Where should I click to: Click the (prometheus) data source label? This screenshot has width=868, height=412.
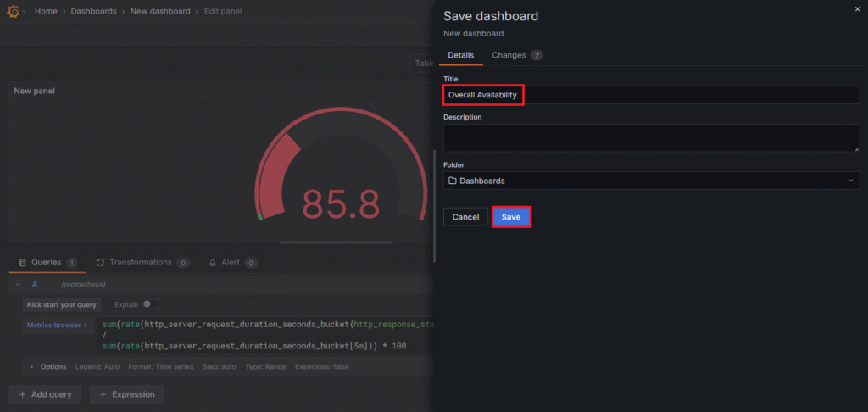click(x=83, y=284)
